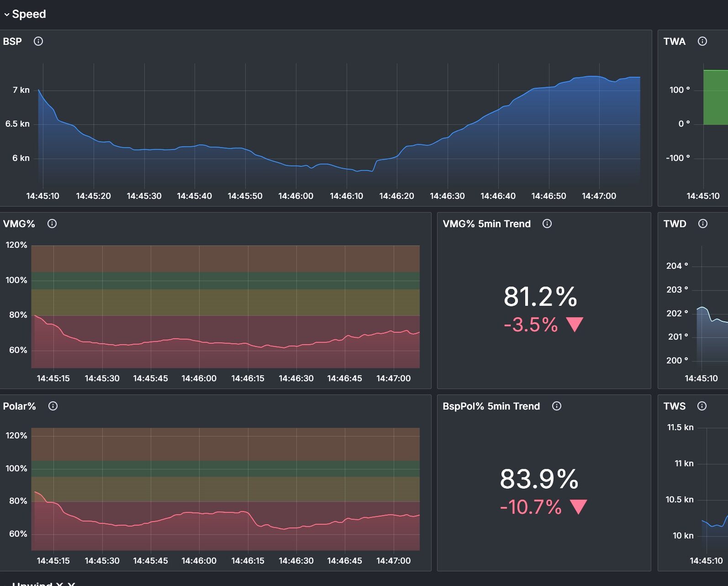The image size is (728, 586).
Task: Show info for BspPol% 5min Trend
Action: click(x=557, y=406)
